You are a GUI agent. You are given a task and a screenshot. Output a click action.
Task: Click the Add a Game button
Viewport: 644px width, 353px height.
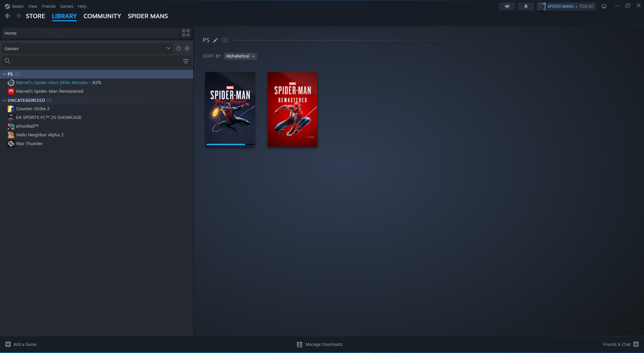21,344
